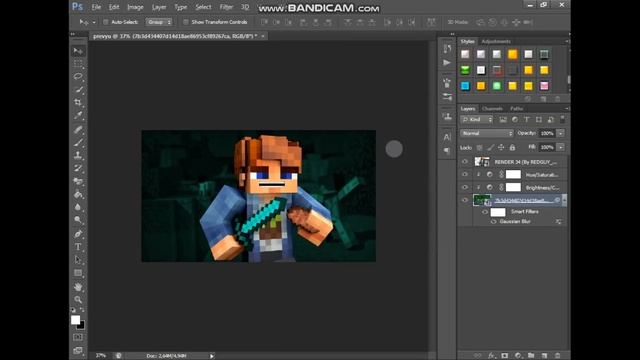Select the Eyedropper tool
The height and width of the screenshot is (360, 640).
[x=78, y=115]
